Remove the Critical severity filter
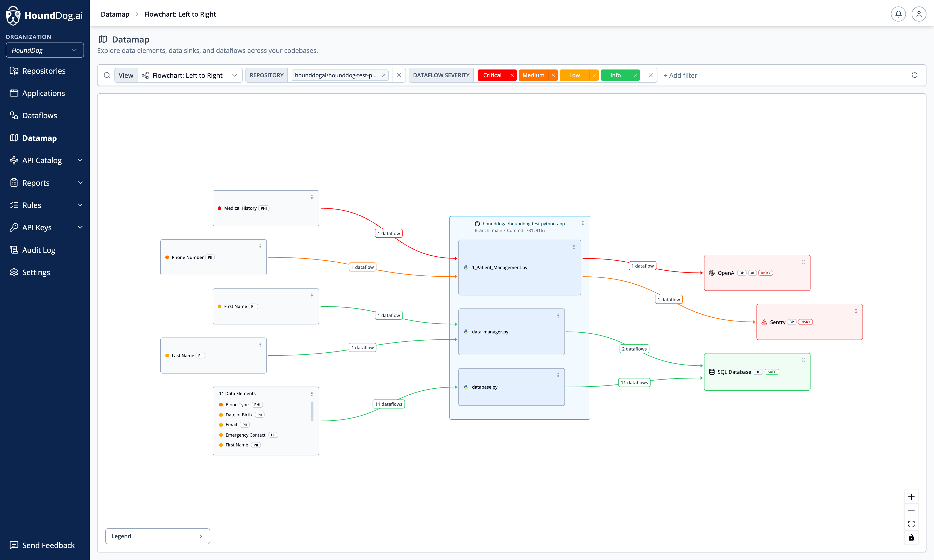934x560 pixels. [512, 75]
